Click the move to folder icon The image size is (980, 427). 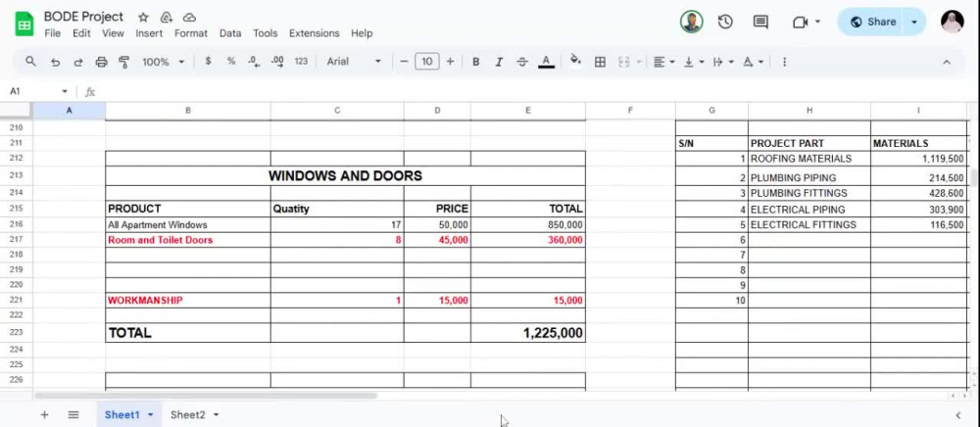pos(167,17)
